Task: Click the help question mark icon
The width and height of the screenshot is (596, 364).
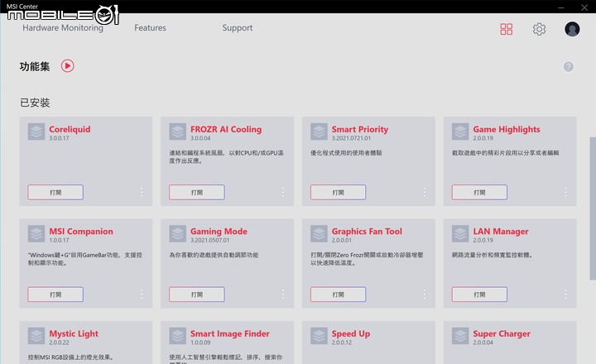Action: point(568,66)
